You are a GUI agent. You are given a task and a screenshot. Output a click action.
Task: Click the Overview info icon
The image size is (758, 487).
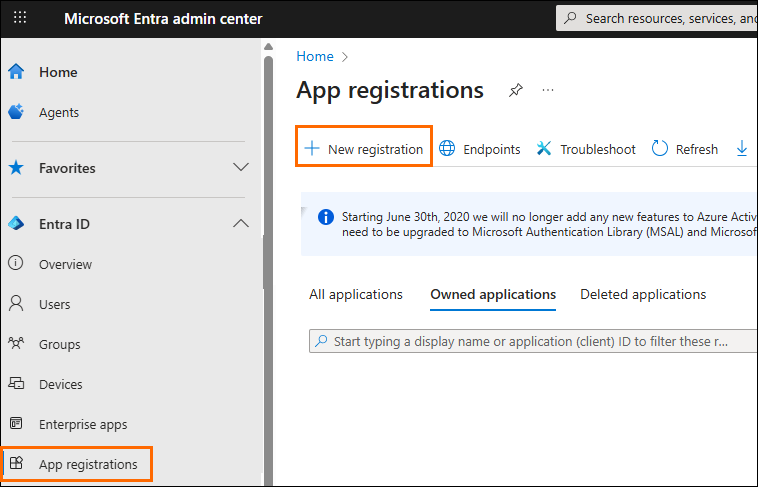16,263
